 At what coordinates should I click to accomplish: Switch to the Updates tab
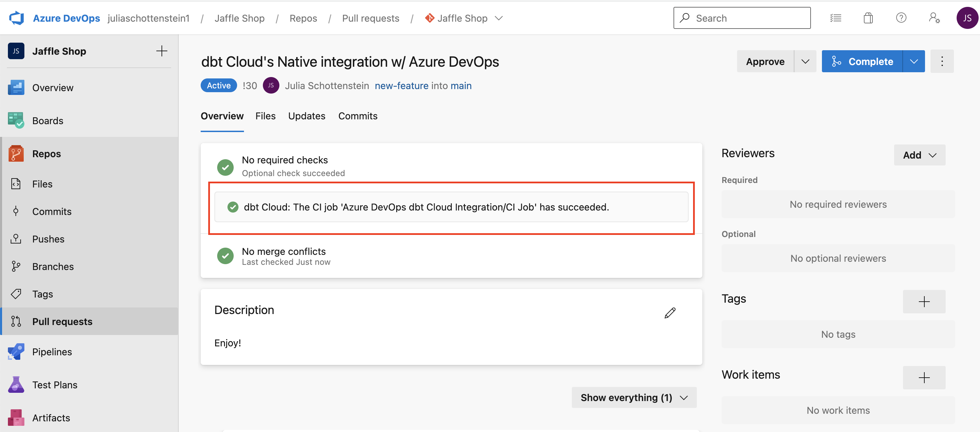[307, 116]
